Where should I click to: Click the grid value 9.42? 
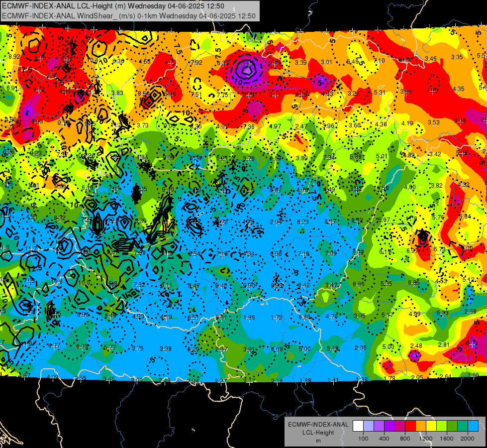pyautogui.click(x=221, y=285)
